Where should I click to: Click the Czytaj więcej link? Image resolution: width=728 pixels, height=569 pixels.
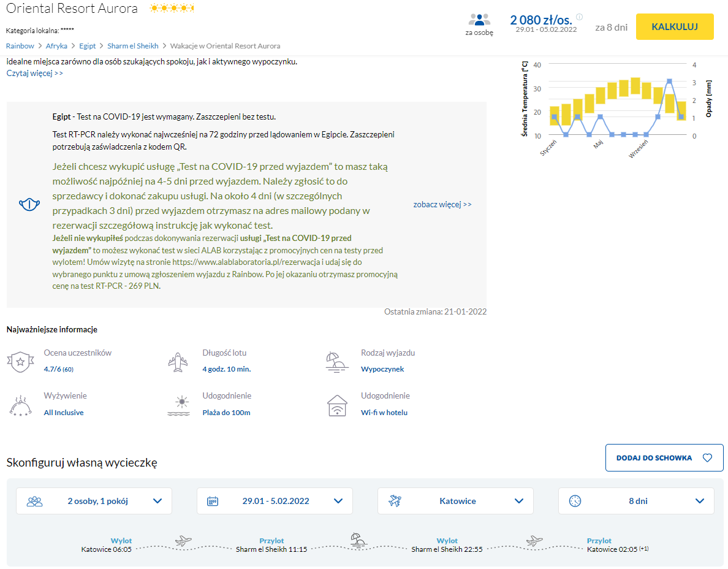tap(35, 73)
